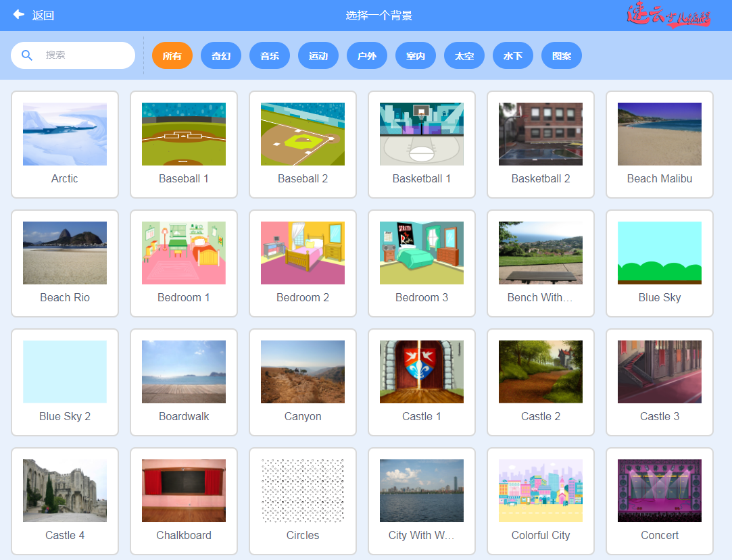Select the Blue Sky 2 backdrop
This screenshot has width=732, height=560.
point(65,382)
